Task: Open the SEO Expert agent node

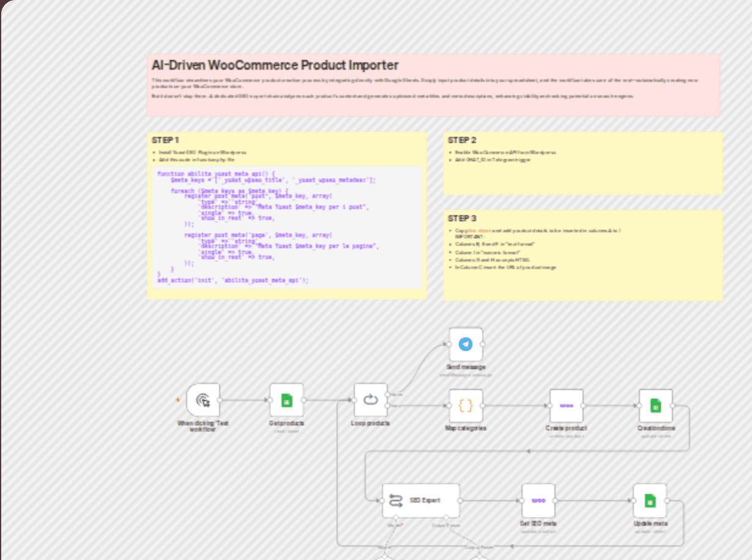Action: pos(421,500)
